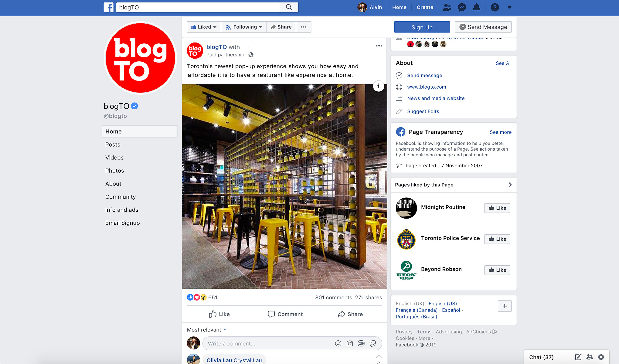
Task: Click the Share button under the post
Action: 350,314
